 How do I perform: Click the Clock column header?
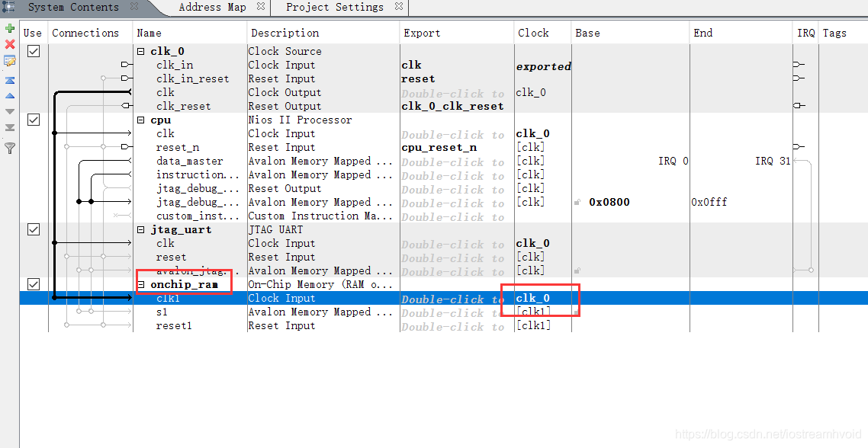533,33
